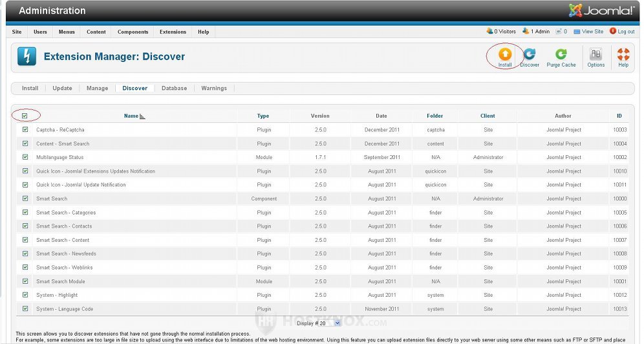Open the Site menu
Screen dimensions: 644x344
(x=17, y=32)
